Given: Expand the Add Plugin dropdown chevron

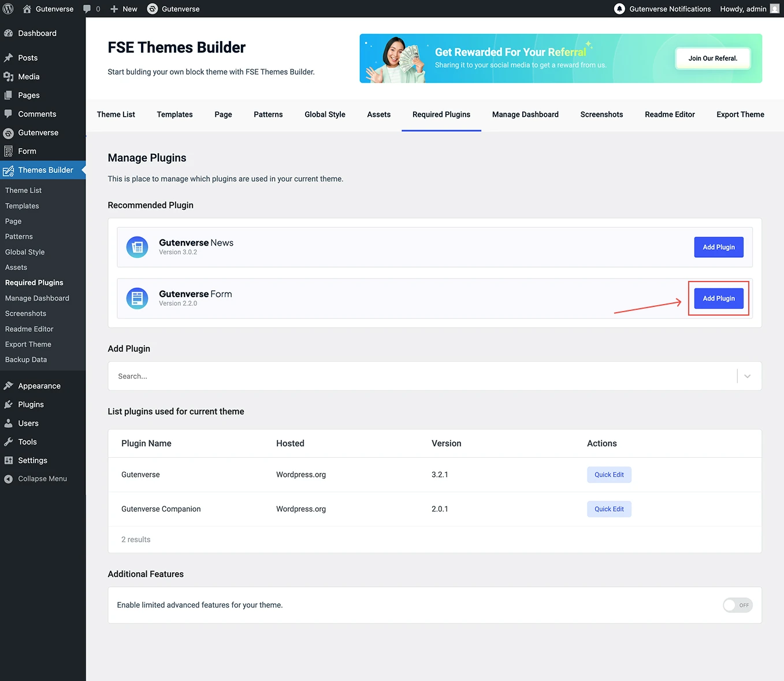Looking at the screenshot, I should 747,376.
